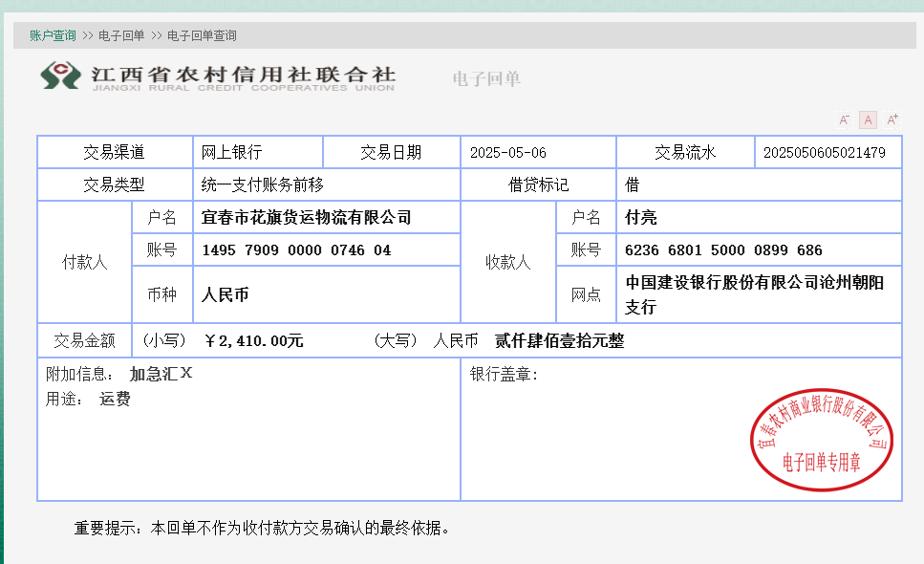Click the 借贷标记 label cell
The width and height of the screenshot is (924, 564).
pyautogui.click(x=538, y=185)
